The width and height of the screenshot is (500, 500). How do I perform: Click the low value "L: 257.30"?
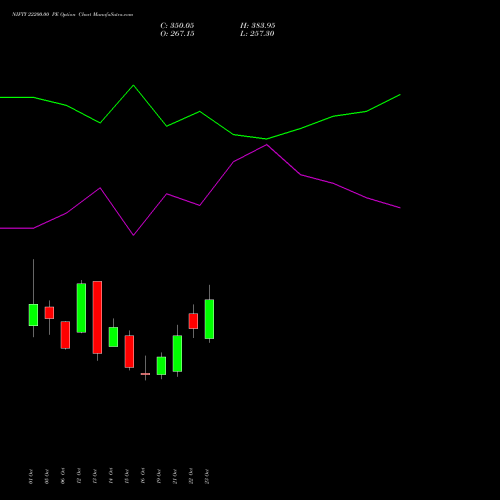[x=257, y=34]
